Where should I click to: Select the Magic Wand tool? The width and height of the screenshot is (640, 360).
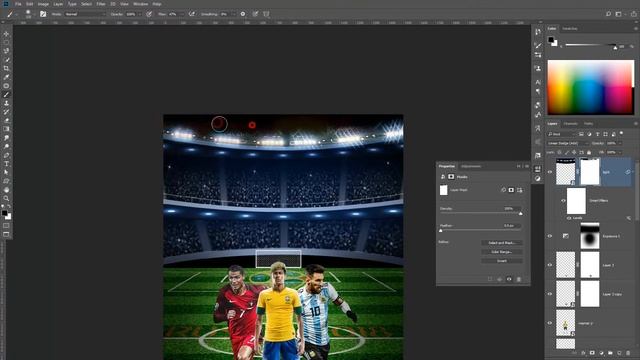pos(6,60)
